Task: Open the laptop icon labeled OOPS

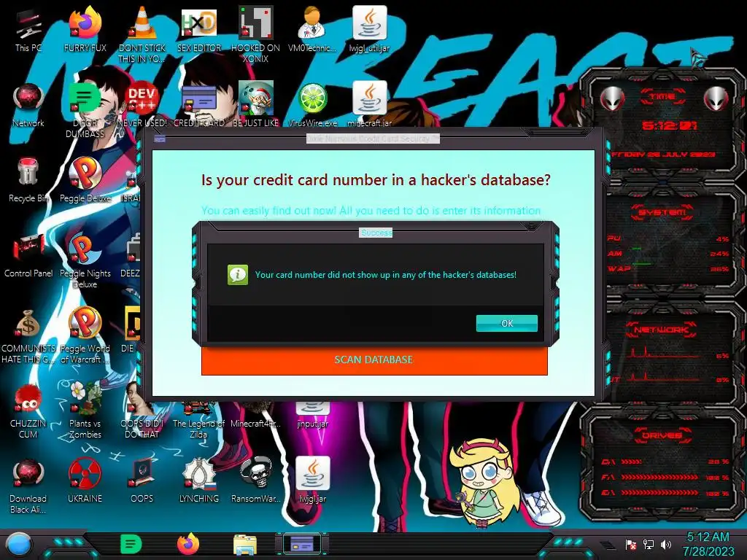Action: [x=142, y=481]
